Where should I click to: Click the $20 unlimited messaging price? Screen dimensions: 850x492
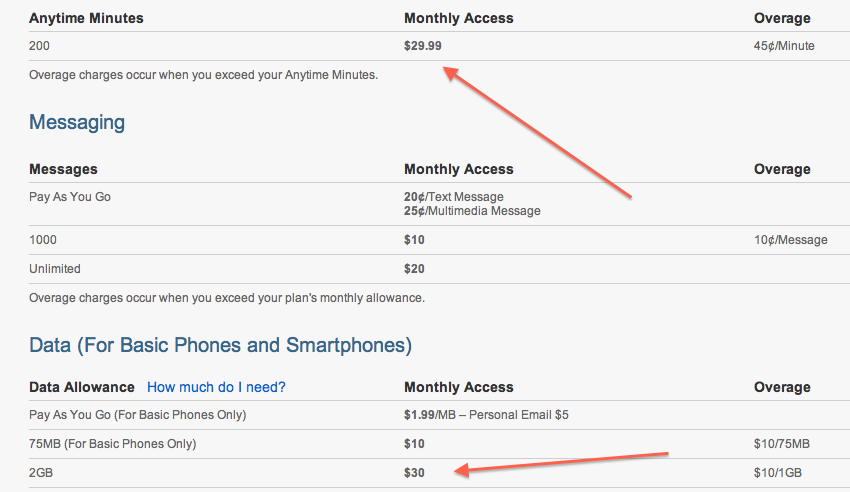[414, 269]
